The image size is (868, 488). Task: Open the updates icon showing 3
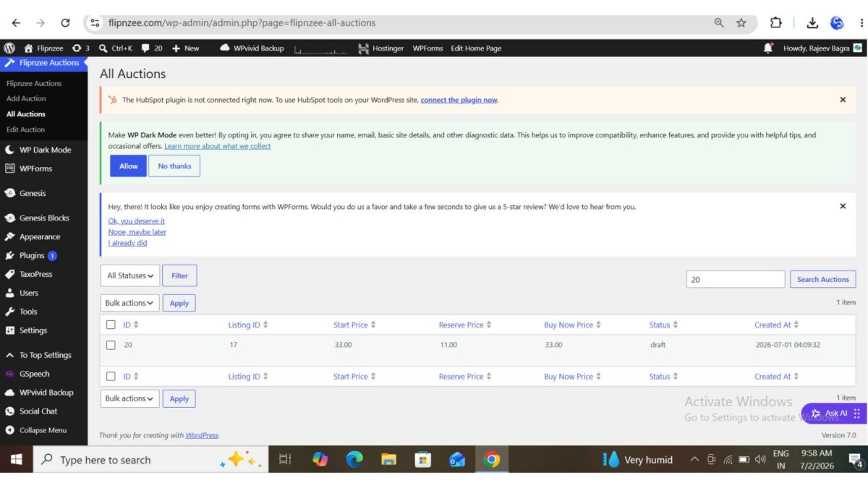click(77, 48)
